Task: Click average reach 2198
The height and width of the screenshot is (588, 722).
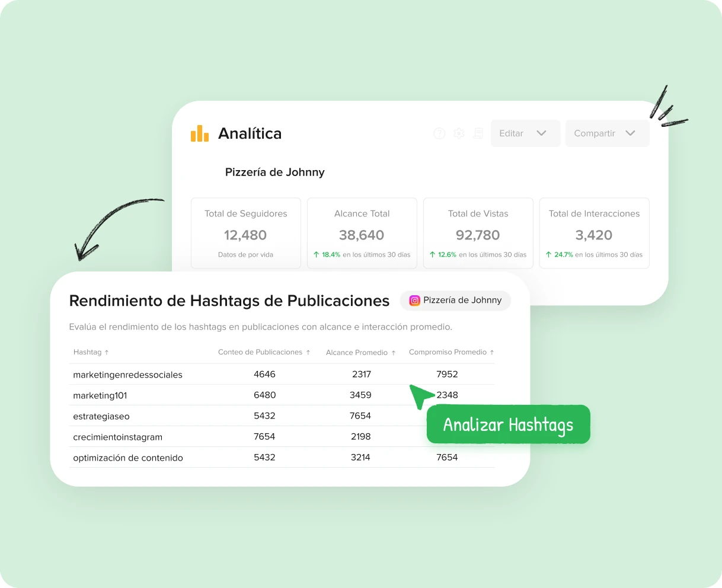Action: point(360,436)
